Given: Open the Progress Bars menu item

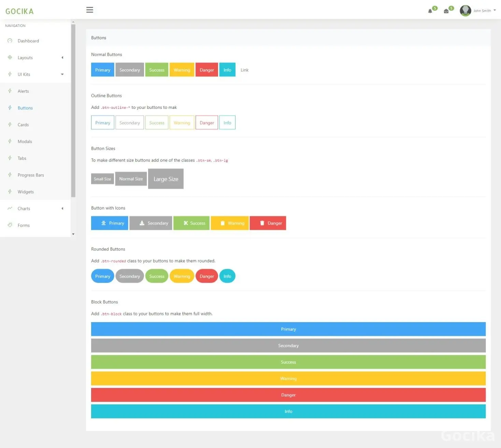Looking at the screenshot, I should click(x=31, y=175).
